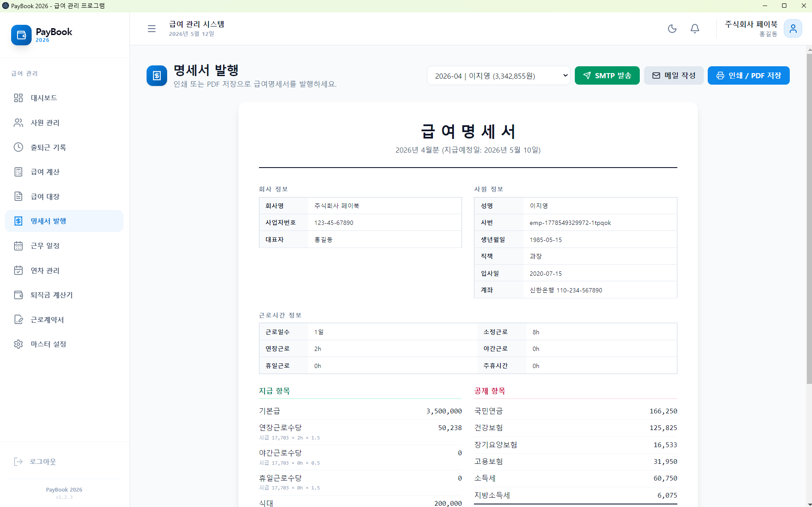
Task: Click the 근로계약서 edit-document icon
Action: pyautogui.click(x=18, y=319)
